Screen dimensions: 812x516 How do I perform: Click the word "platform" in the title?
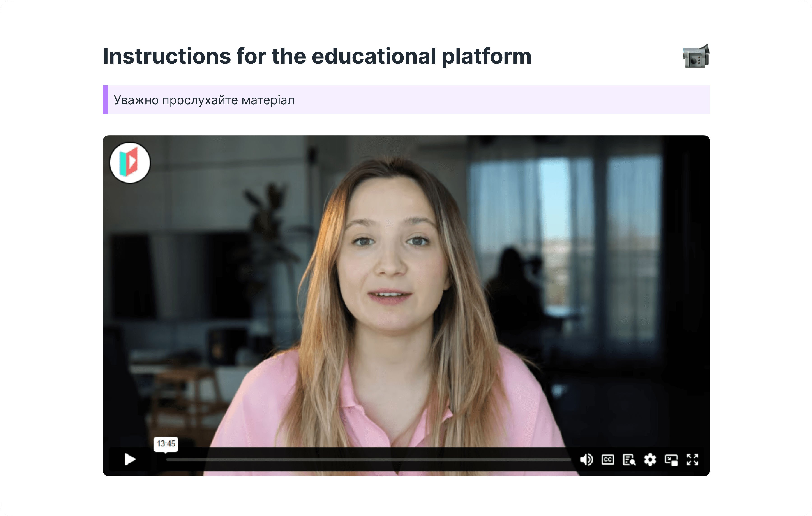point(487,56)
